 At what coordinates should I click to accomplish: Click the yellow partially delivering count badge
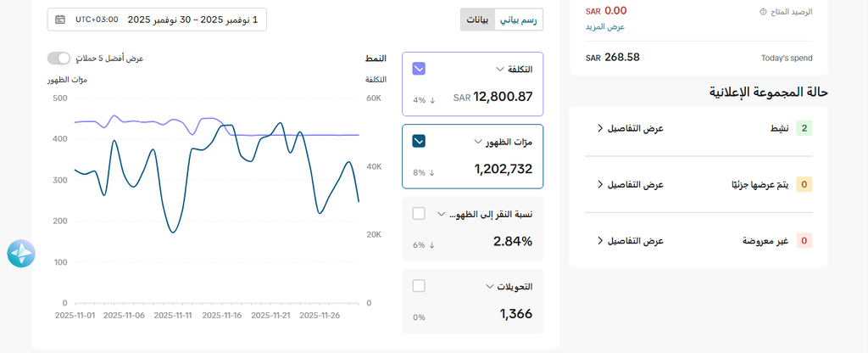click(x=804, y=184)
